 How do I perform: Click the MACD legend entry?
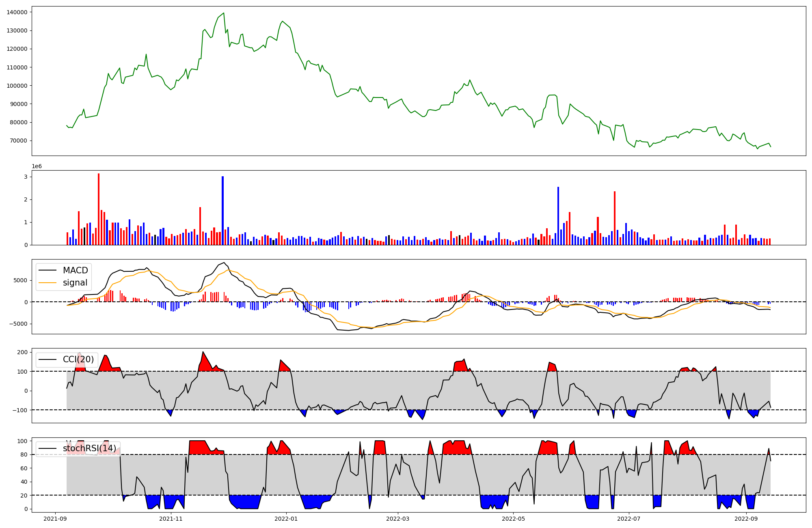pos(75,270)
